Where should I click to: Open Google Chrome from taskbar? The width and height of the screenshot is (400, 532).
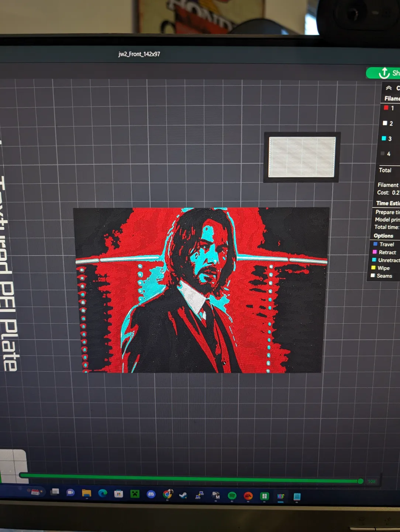click(168, 494)
